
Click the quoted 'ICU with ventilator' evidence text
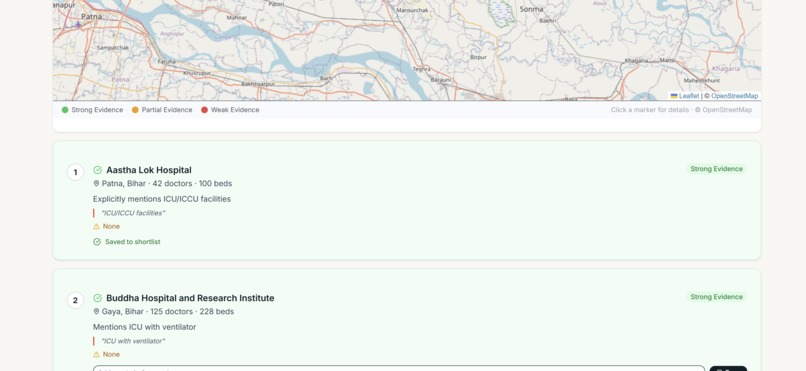click(x=134, y=341)
